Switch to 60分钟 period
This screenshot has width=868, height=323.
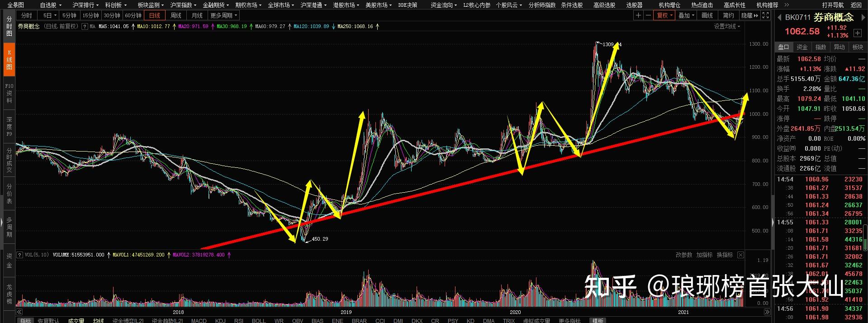coord(133,15)
